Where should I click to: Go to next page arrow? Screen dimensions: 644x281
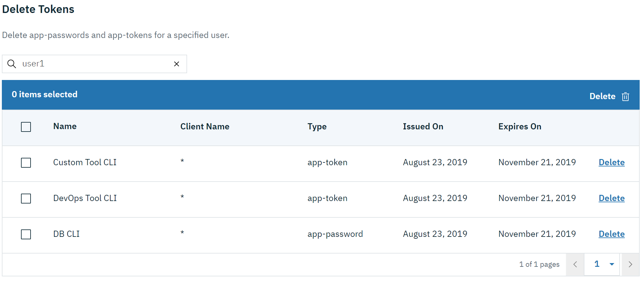(x=630, y=264)
